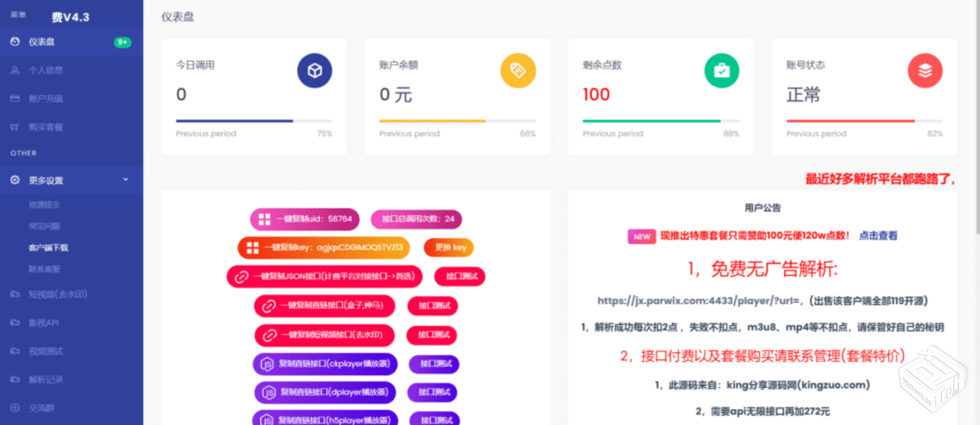This screenshot has height=425, width=980.
Task: Copy the ckplayer播放器 direct link interface
Action: tap(325, 364)
